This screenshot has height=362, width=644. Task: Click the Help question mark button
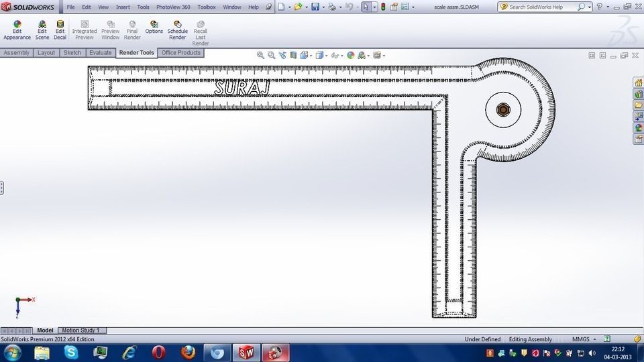pos(600,7)
